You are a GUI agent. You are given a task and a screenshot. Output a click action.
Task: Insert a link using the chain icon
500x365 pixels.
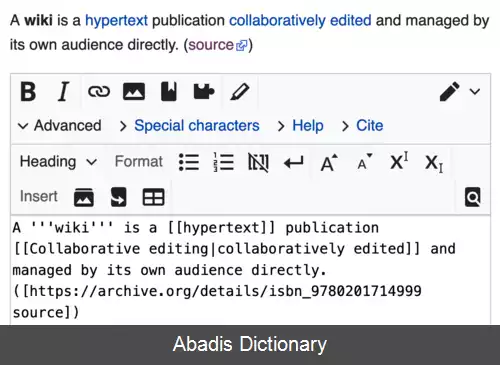(99, 91)
